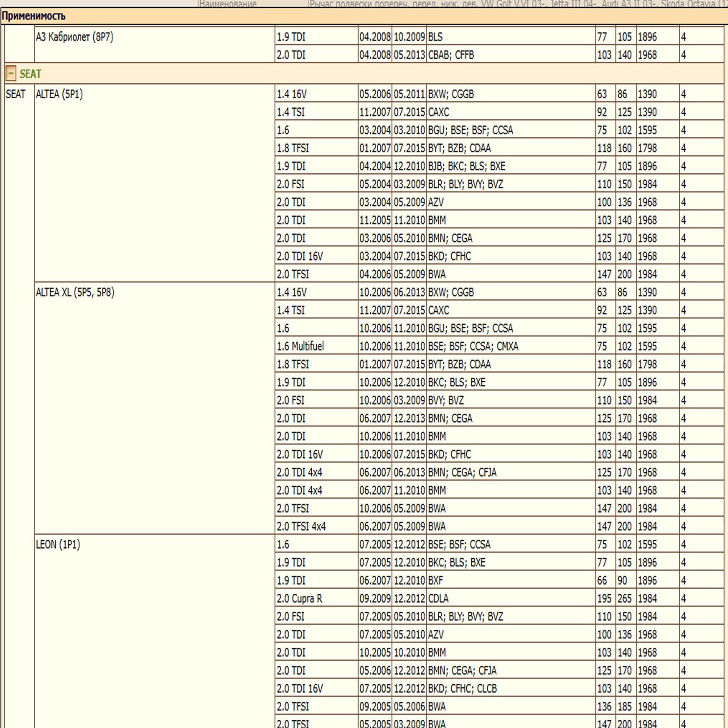This screenshot has width=728, height=728.
Task: Select 2.0 TFSI 4x4 engine cell
Action: pyautogui.click(x=317, y=526)
